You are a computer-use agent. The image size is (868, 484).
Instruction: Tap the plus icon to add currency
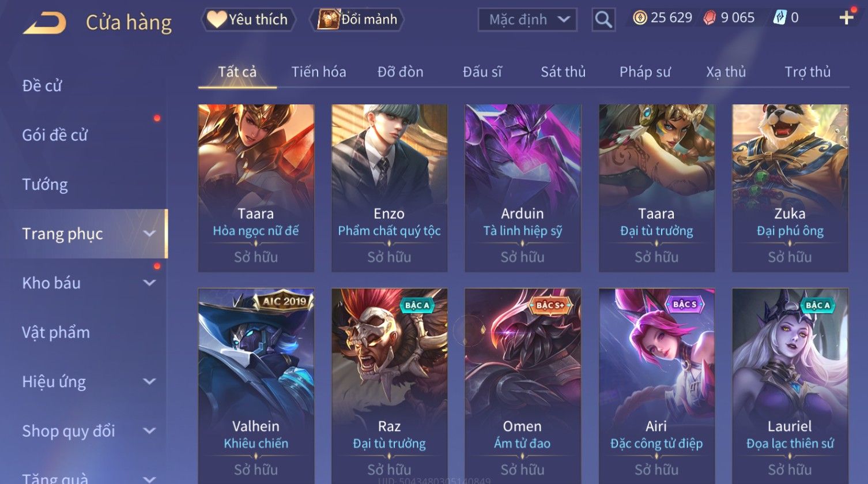point(846,18)
